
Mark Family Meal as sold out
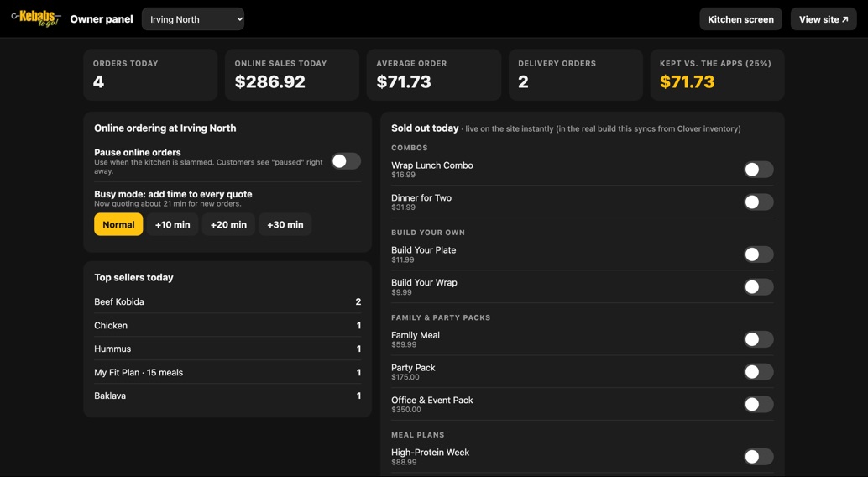[x=758, y=339]
